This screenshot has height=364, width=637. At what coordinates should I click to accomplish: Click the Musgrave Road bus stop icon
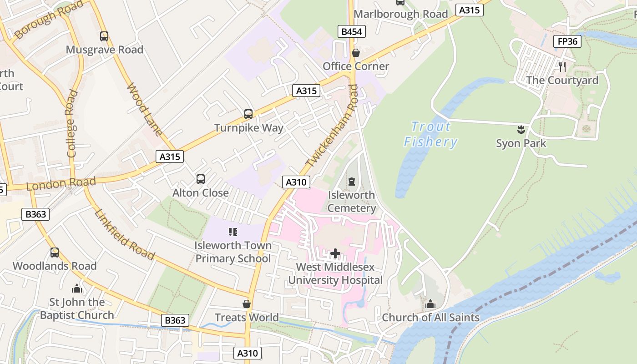(104, 36)
